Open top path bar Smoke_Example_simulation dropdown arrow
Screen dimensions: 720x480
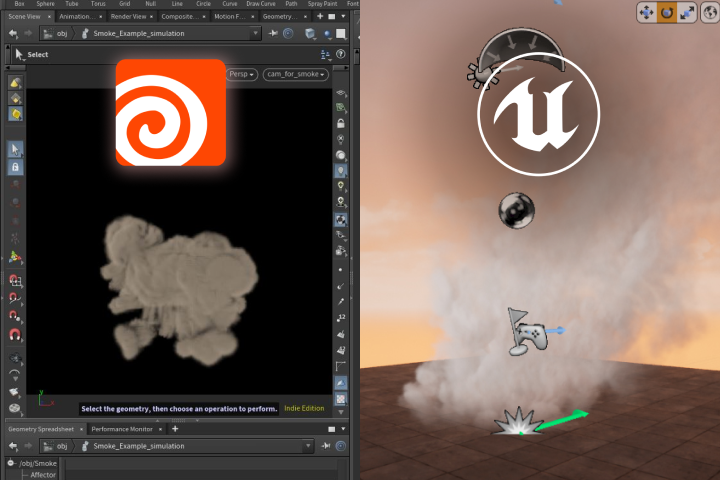(x=255, y=33)
